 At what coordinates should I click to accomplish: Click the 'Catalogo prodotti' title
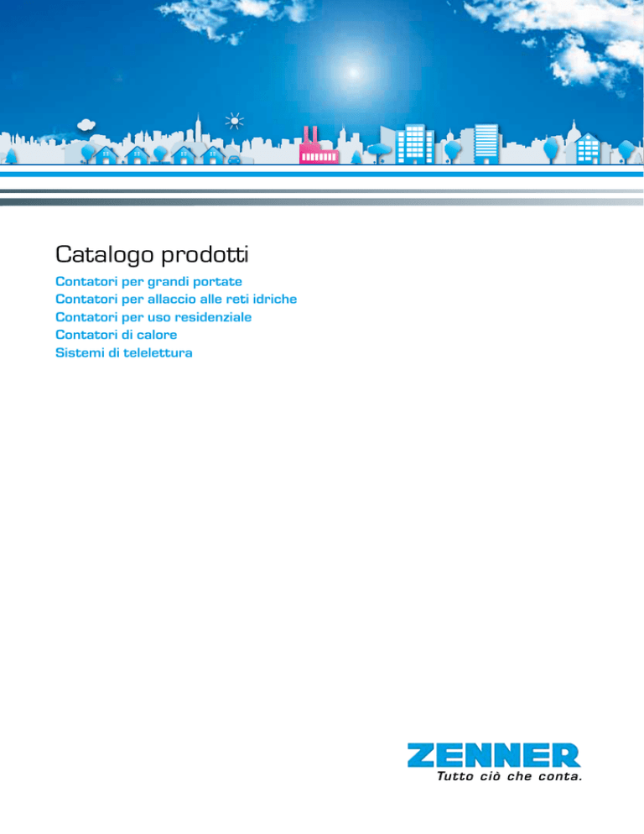click(152, 255)
